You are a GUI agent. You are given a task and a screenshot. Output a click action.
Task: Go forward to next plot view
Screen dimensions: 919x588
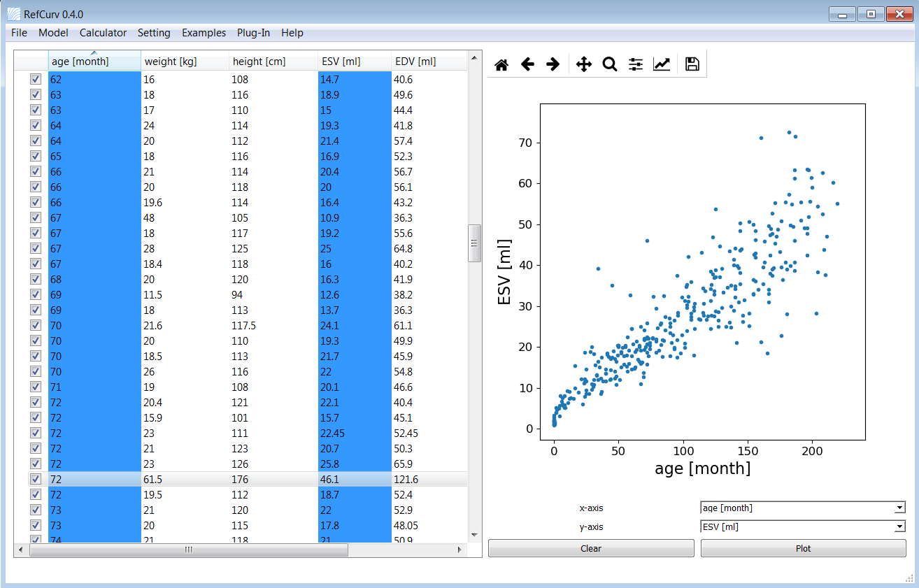point(553,65)
